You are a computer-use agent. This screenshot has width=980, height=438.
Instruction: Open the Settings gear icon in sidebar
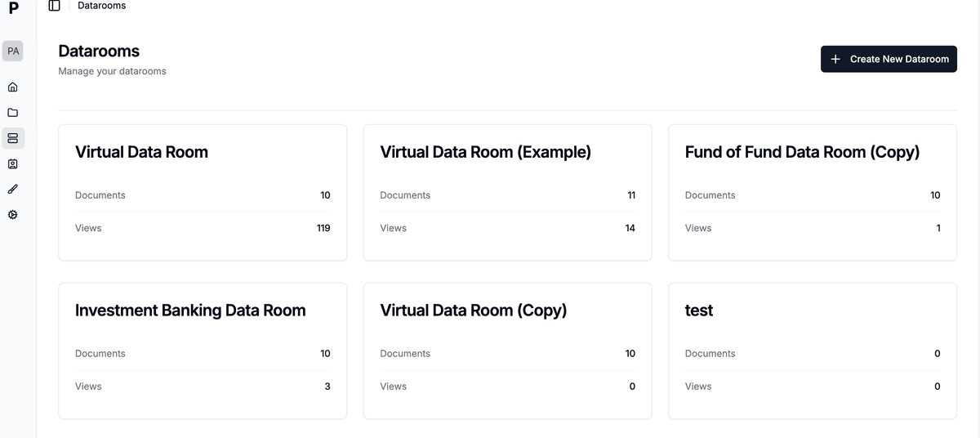coord(12,215)
